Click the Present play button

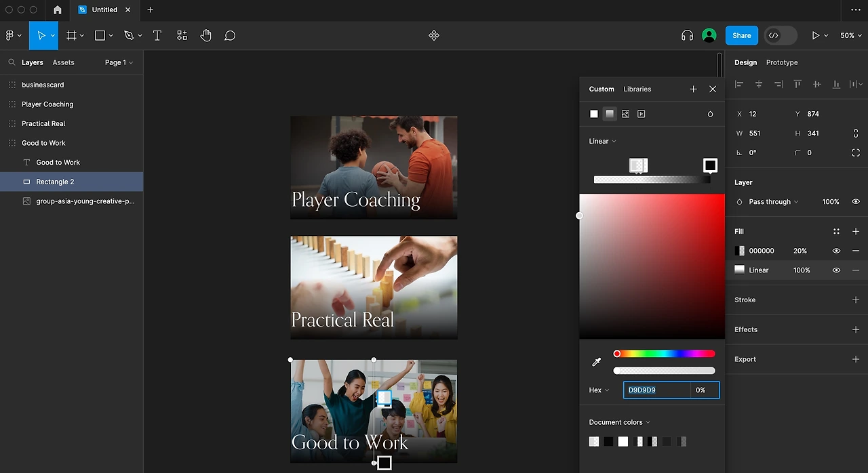coord(816,35)
